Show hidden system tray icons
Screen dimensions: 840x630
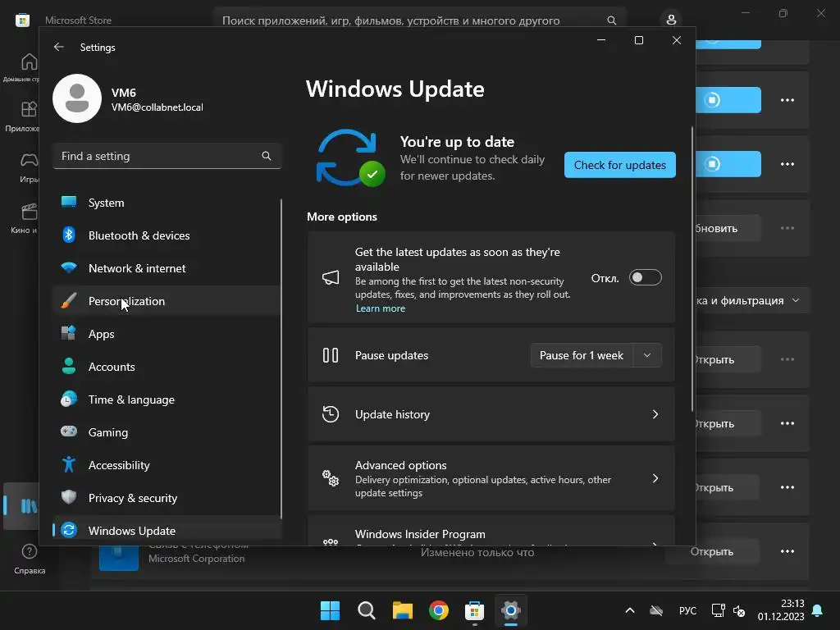tap(630, 610)
